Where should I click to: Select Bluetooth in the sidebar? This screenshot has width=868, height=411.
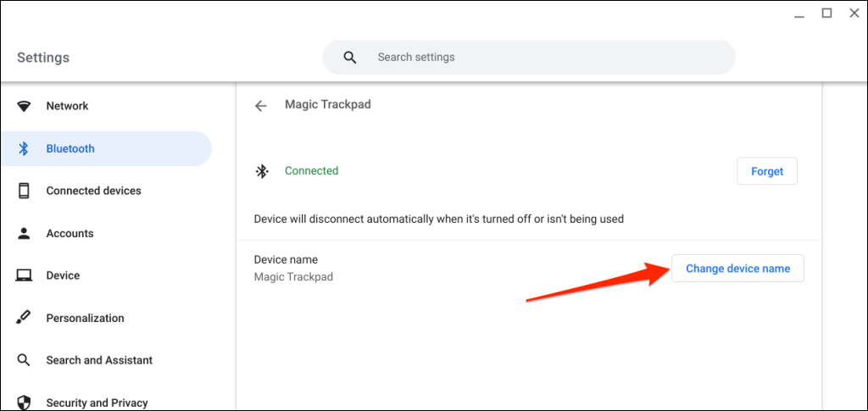[106, 149]
